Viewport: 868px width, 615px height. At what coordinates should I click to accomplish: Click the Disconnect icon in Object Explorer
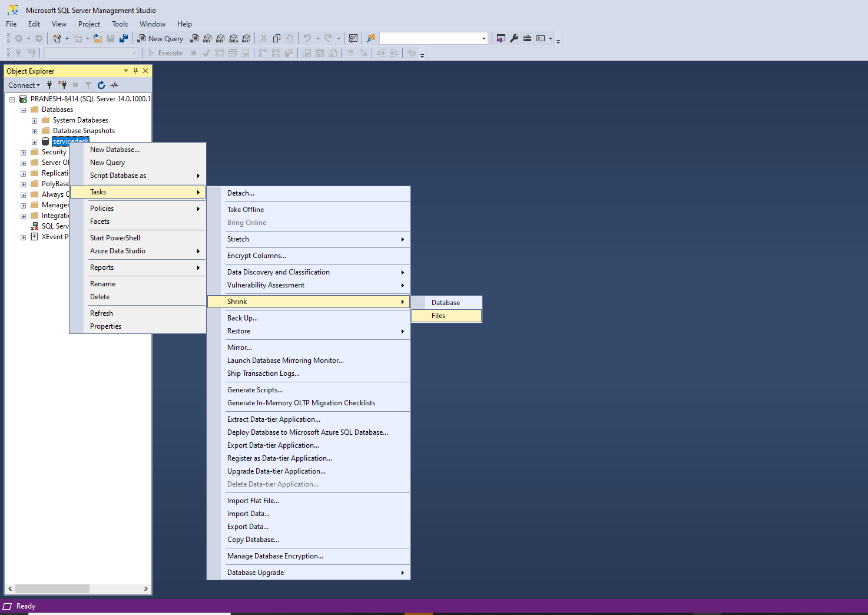[x=62, y=85]
